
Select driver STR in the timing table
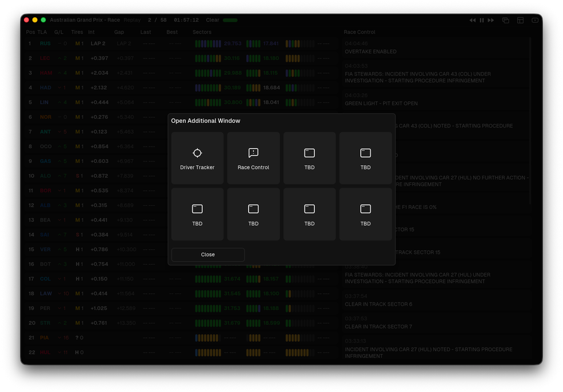[x=45, y=323]
